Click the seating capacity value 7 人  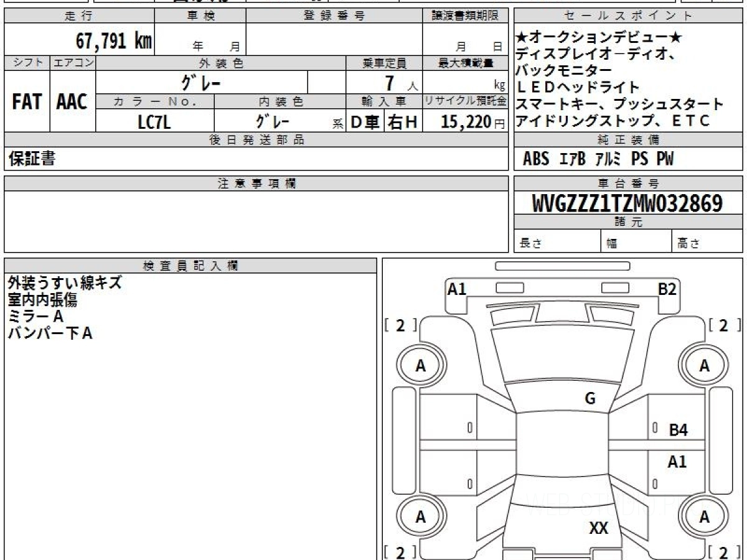[x=401, y=83]
